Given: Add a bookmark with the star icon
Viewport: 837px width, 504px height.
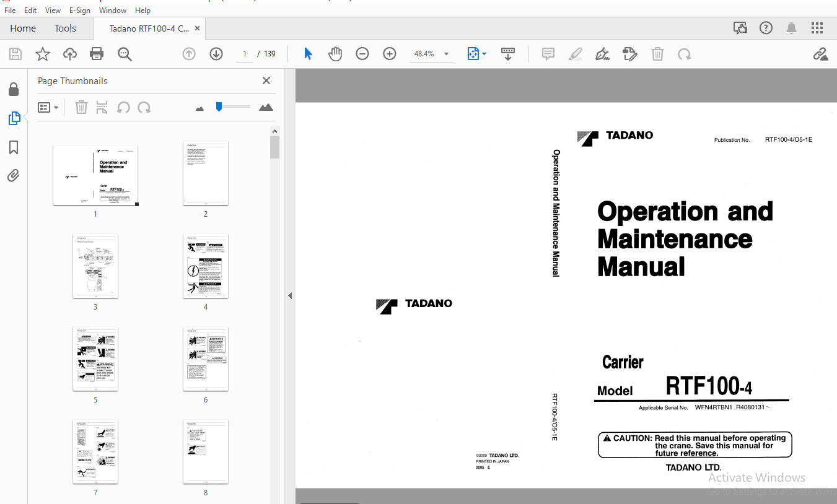Looking at the screenshot, I should click(43, 54).
